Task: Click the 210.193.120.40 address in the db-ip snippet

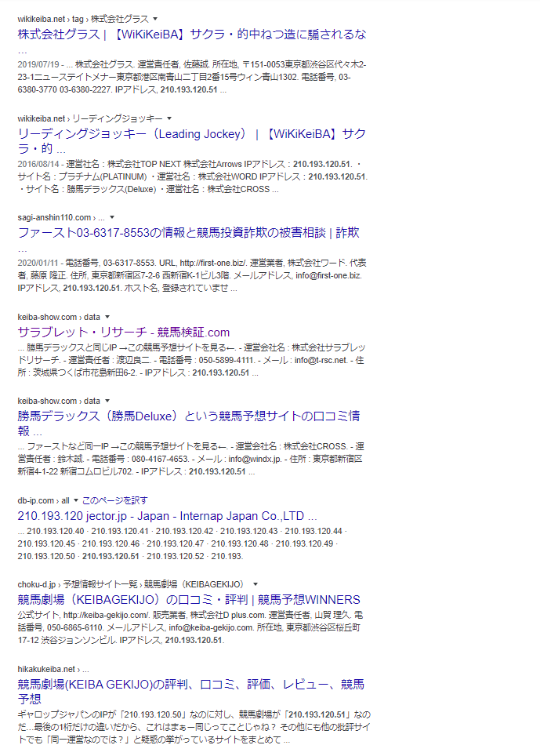Action: click(x=56, y=532)
